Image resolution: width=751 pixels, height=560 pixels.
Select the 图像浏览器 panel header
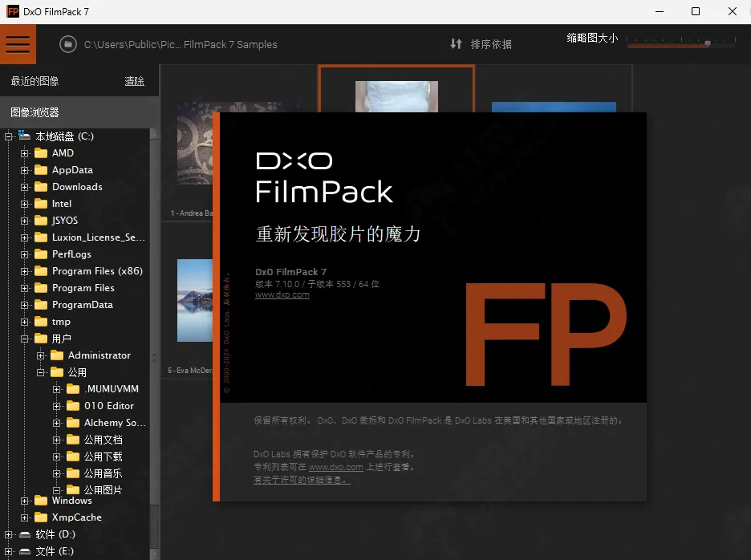pyautogui.click(x=79, y=112)
